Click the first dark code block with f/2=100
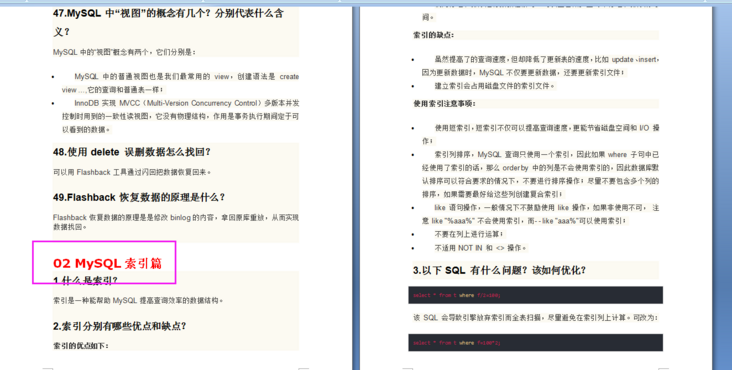The image size is (732, 370). click(x=535, y=295)
